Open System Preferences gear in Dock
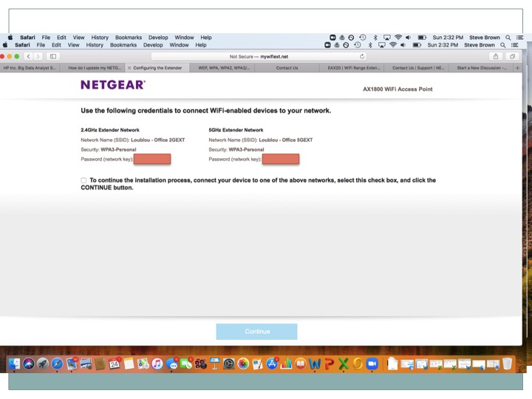 point(229,364)
